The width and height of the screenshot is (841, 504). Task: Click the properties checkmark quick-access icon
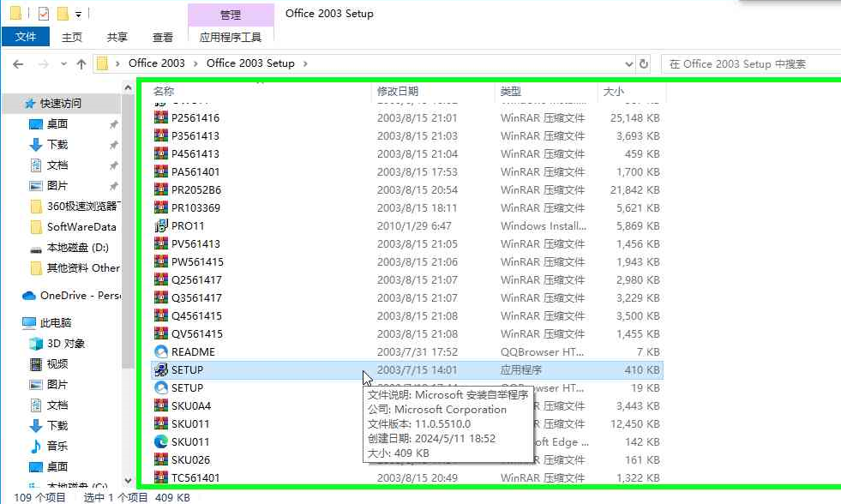point(44,14)
